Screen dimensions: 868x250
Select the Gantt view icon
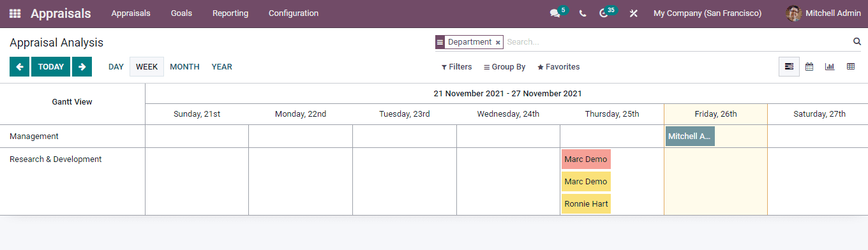[x=789, y=66]
